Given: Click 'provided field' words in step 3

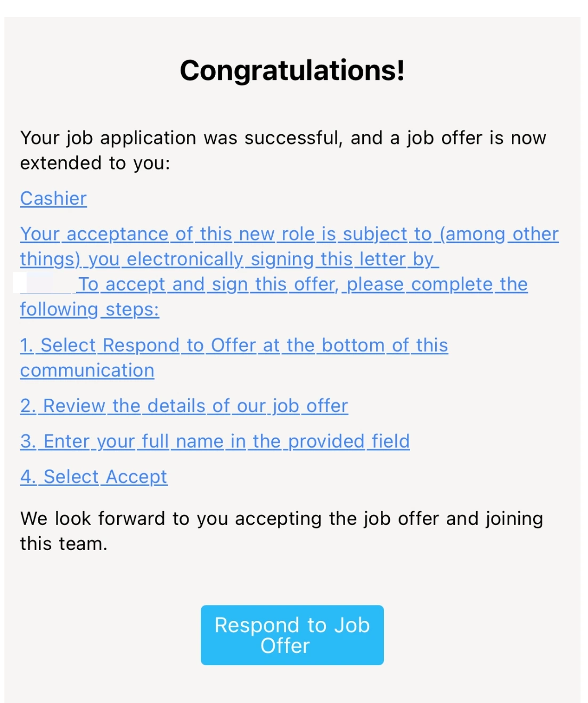Looking at the screenshot, I should click(x=349, y=441).
